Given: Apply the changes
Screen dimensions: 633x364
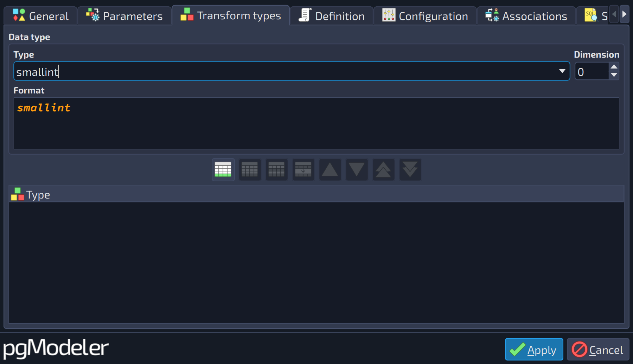Looking at the screenshot, I should [x=534, y=350].
